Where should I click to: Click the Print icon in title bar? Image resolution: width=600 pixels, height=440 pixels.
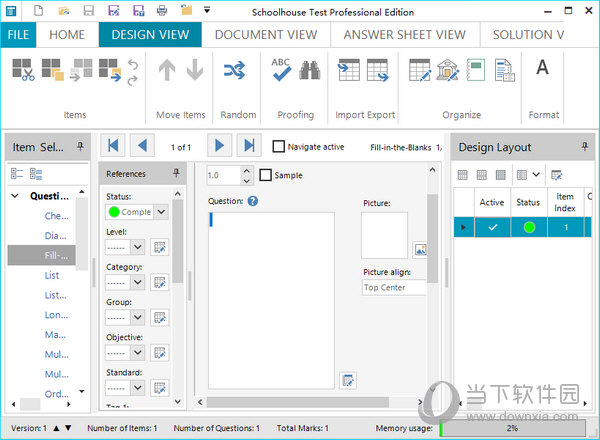point(162,10)
